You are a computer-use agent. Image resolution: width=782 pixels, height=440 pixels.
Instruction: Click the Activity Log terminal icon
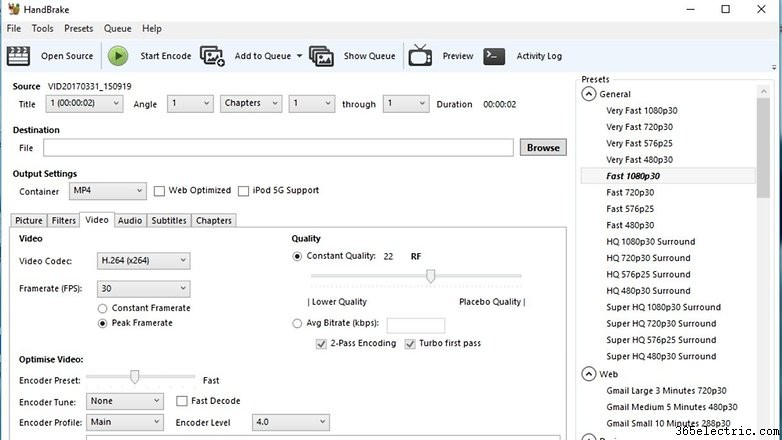pyautogui.click(x=494, y=56)
